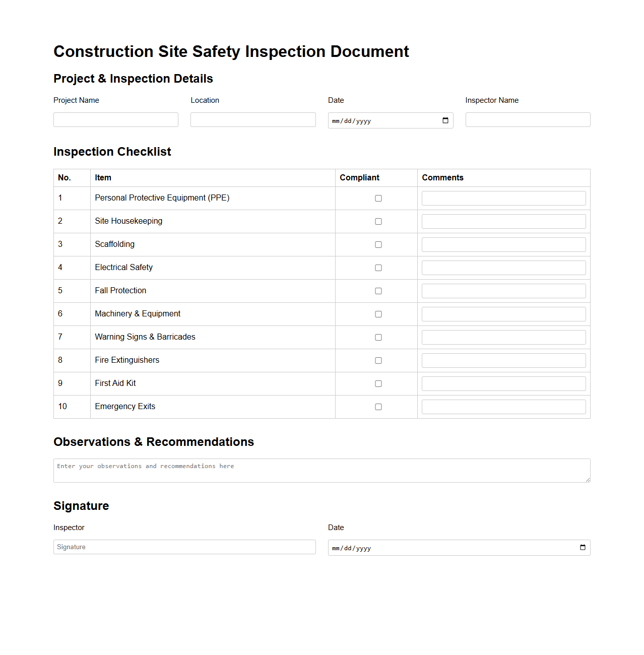Click the observations and recommendations text area
Image resolution: width=644 pixels, height=655 pixels.
tap(321, 470)
